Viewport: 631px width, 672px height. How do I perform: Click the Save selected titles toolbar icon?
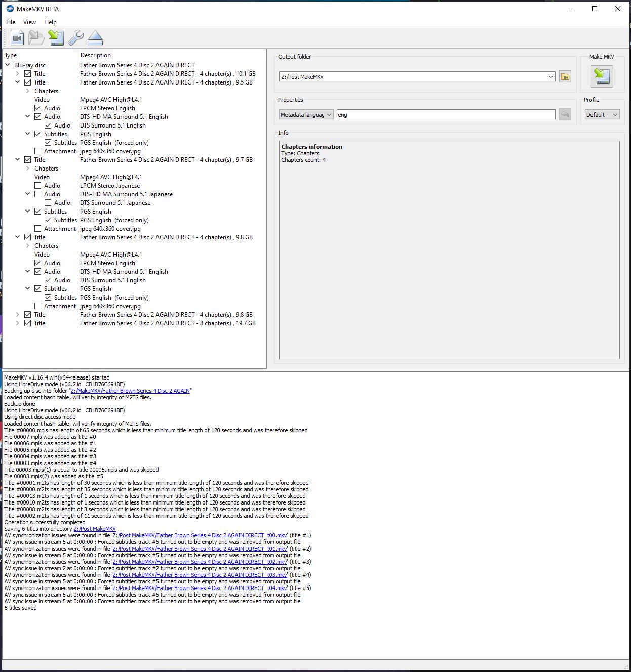[56, 38]
